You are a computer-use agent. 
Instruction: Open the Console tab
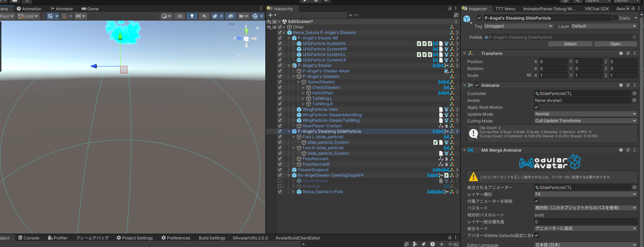[x=29, y=238]
